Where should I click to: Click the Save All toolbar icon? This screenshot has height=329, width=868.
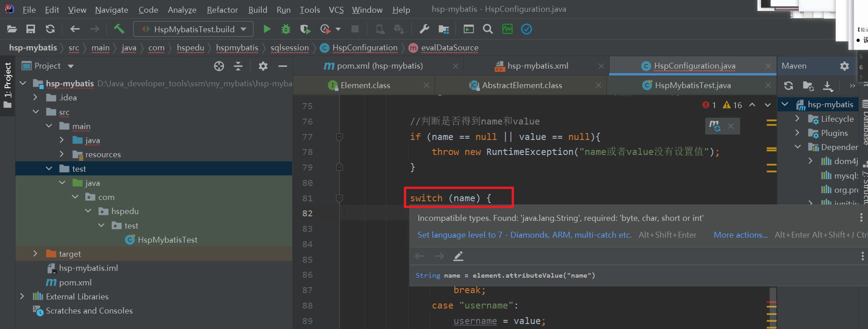click(30, 29)
